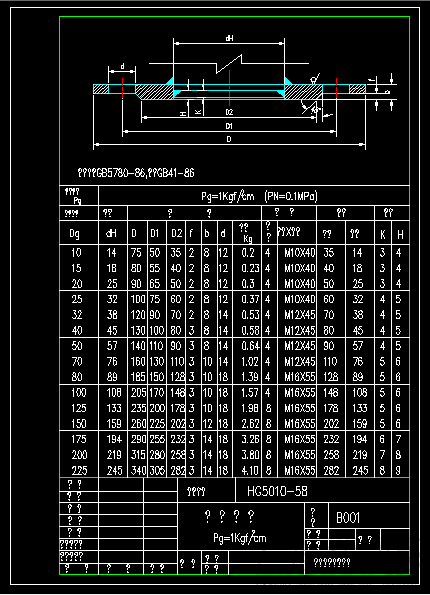Viewport: 430px width, 595px height.
Task: Select the B001 drawing number
Action: pos(348,518)
